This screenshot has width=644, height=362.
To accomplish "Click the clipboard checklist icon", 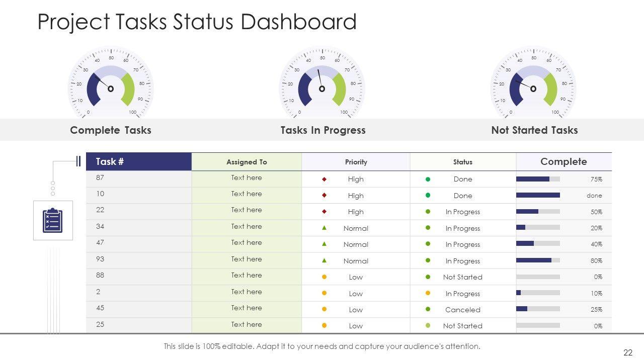I will coord(53,220).
